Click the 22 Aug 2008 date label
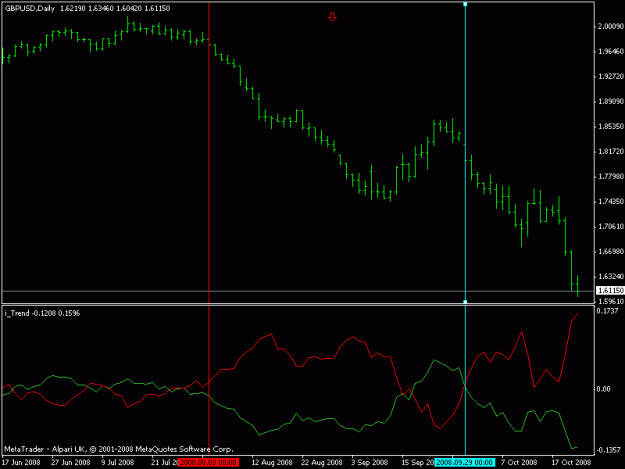This screenshot has width=625, height=469. point(322,463)
